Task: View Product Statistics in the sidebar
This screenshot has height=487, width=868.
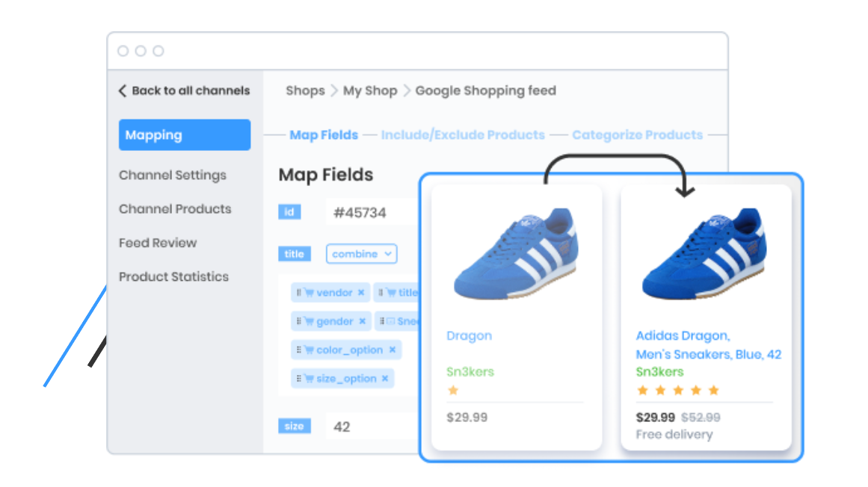Action: click(173, 276)
